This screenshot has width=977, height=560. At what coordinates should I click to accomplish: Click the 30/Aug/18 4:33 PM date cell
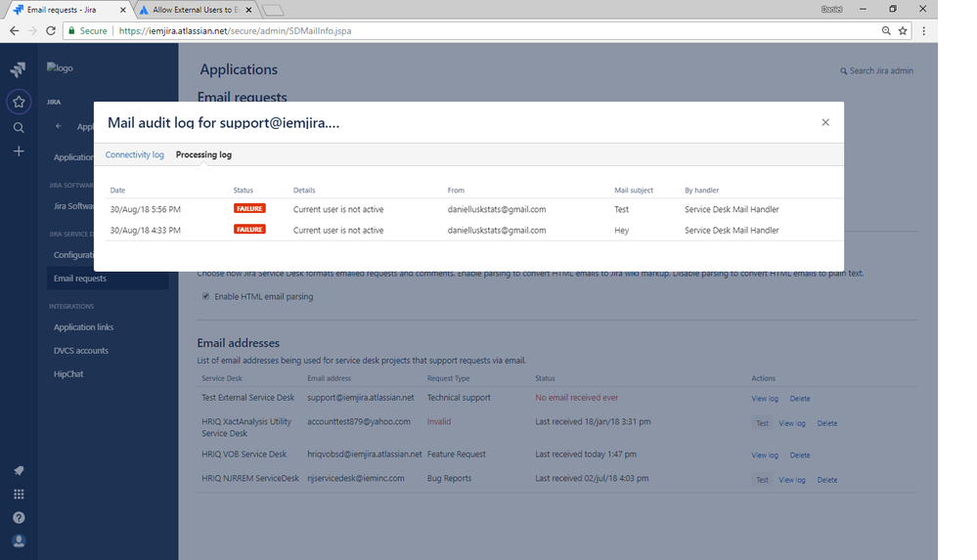(145, 231)
